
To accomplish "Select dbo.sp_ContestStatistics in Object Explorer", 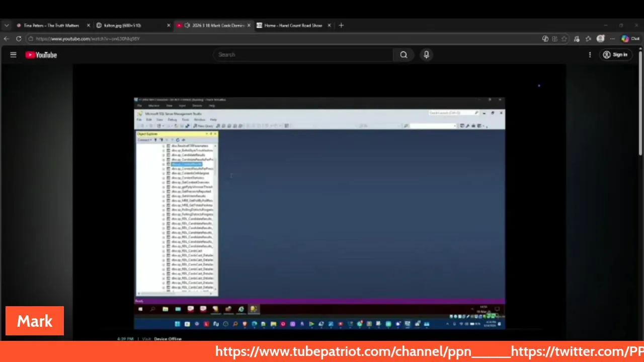I will pyautogui.click(x=188, y=177).
